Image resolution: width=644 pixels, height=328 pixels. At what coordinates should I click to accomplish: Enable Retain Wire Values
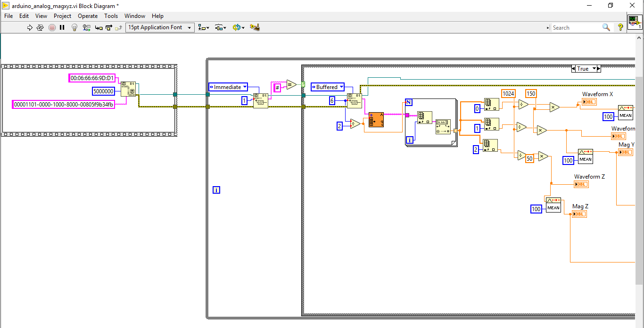pos(86,27)
